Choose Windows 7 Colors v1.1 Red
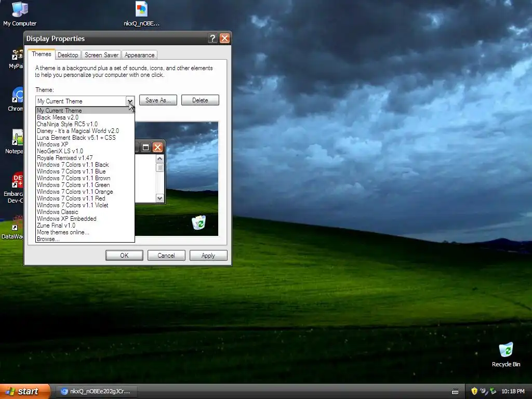The height and width of the screenshot is (399, 532). pos(85,198)
